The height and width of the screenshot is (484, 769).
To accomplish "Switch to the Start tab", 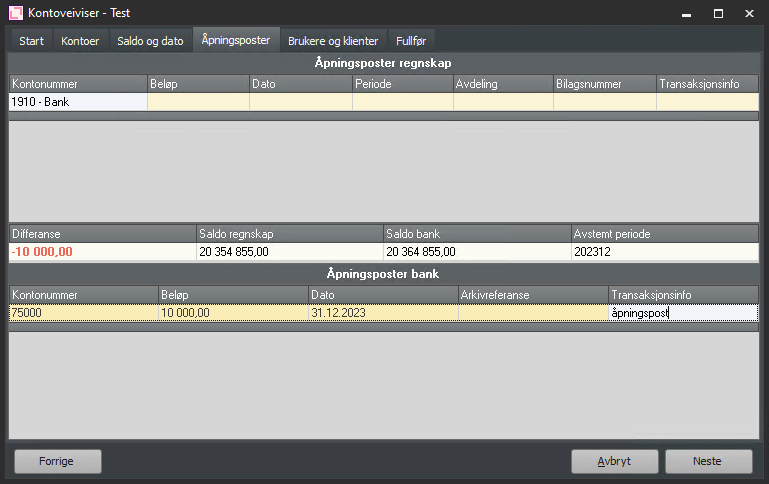I will click(x=31, y=41).
